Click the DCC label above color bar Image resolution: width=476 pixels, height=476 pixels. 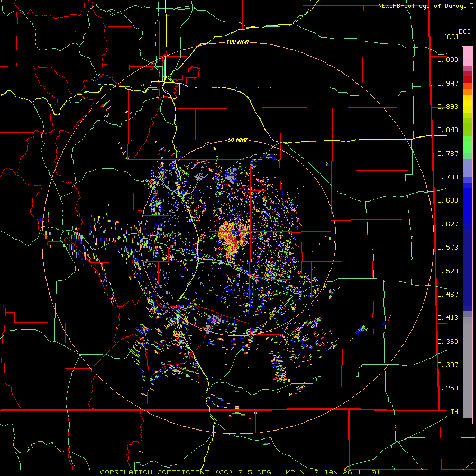click(x=464, y=32)
